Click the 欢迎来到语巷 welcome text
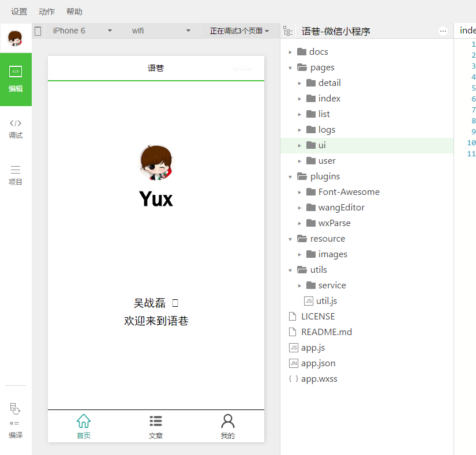 156,321
